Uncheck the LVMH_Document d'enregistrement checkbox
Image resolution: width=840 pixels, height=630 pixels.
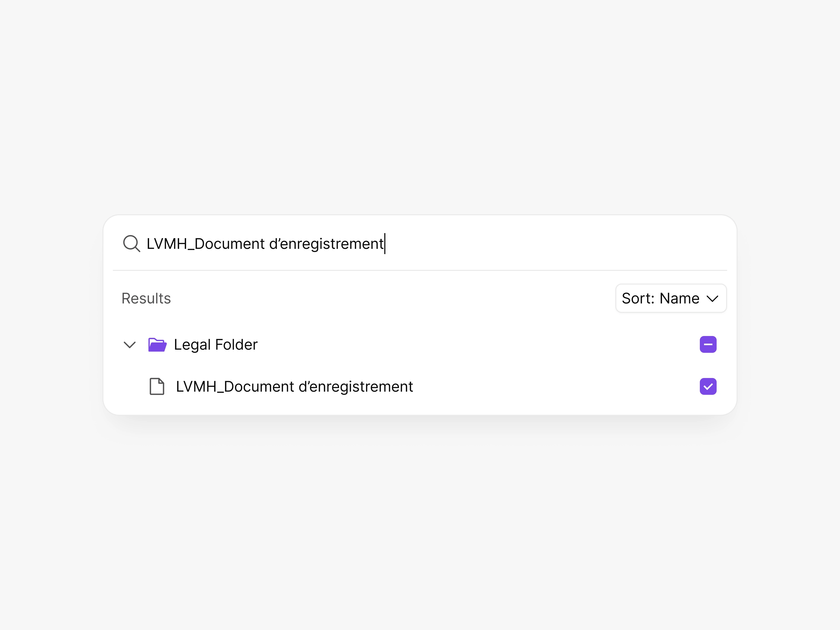pyautogui.click(x=708, y=387)
